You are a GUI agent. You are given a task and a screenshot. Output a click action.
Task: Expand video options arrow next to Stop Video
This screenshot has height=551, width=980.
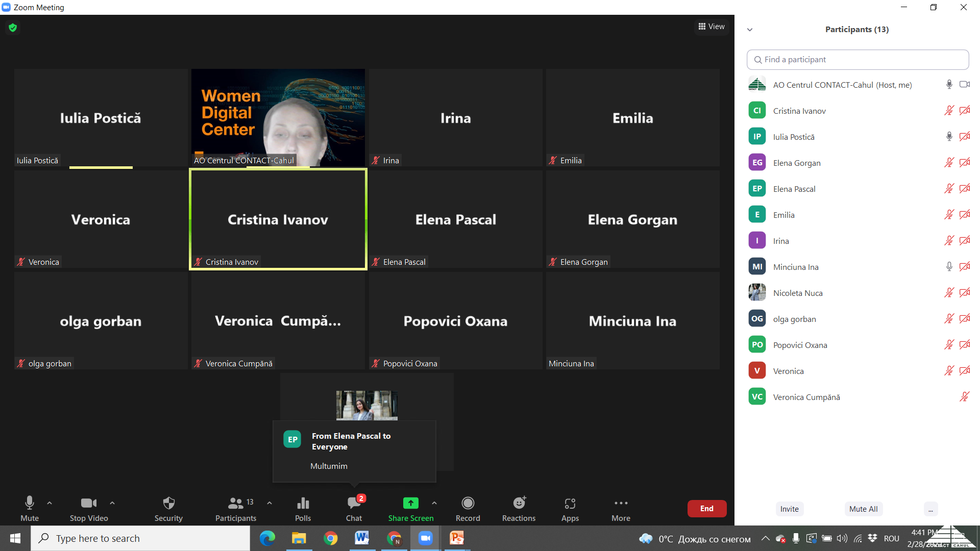click(x=112, y=503)
